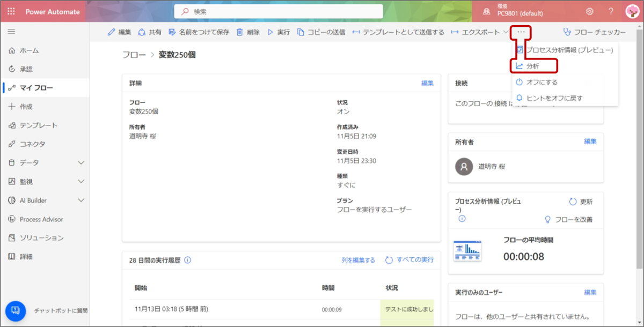Viewport: 644px width, 327px height.
Task: Open the user profile avatar
Action: pyautogui.click(x=632, y=11)
